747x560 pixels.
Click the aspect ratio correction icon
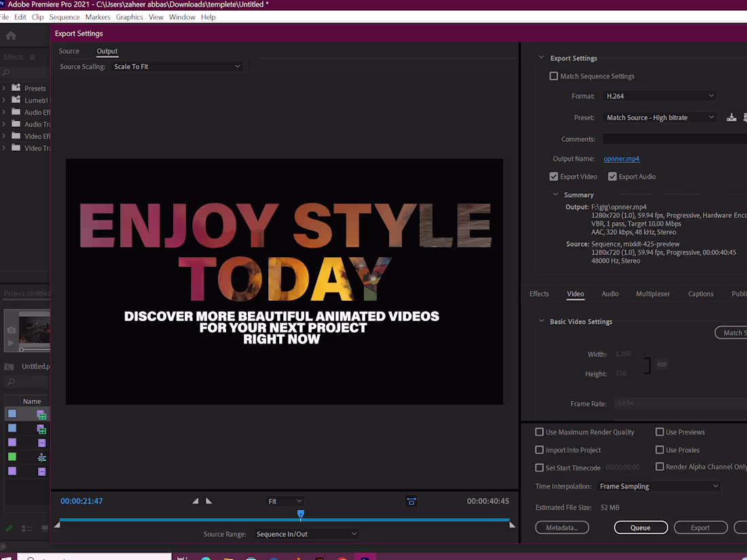(x=412, y=501)
